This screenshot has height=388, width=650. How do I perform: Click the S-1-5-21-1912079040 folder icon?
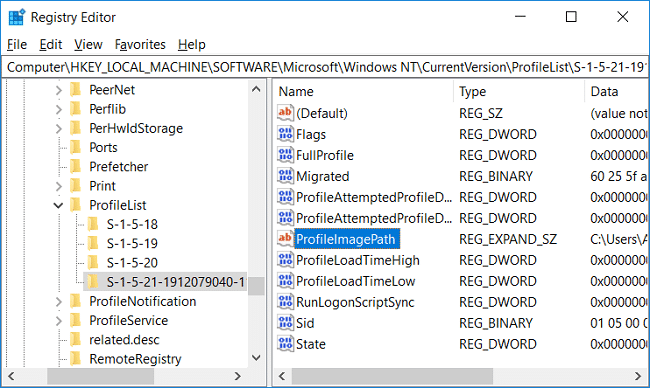tap(93, 282)
